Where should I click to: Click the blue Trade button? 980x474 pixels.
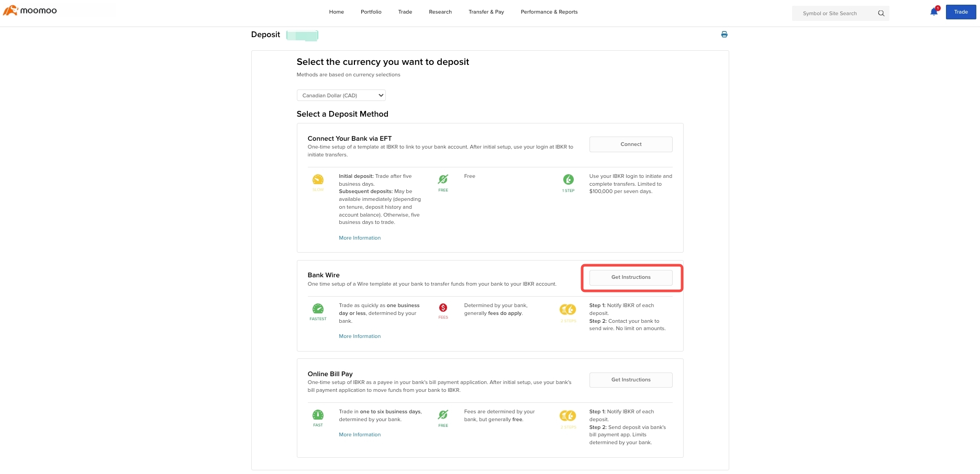pos(961,12)
